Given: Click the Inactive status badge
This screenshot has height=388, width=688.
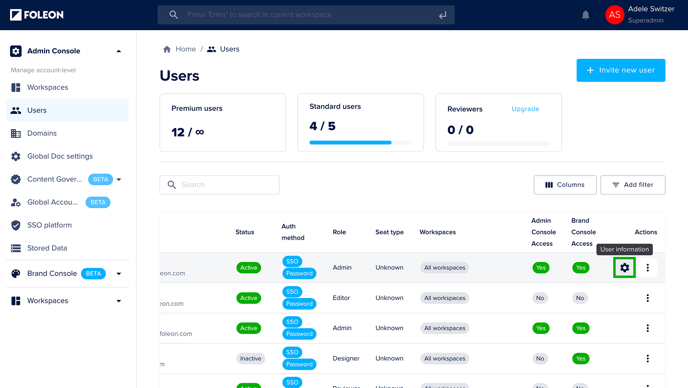Looking at the screenshot, I should pyautogui.click(x=251, y=359).
